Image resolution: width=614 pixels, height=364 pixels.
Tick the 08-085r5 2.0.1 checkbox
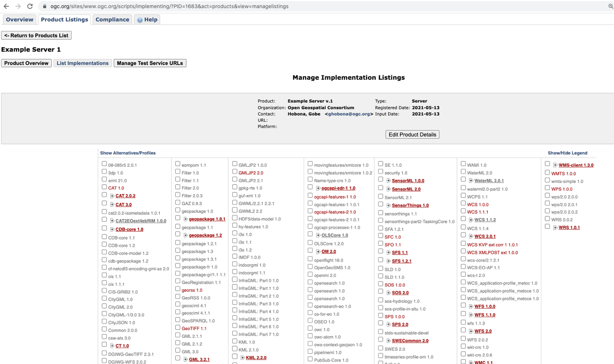pos(104,164)
